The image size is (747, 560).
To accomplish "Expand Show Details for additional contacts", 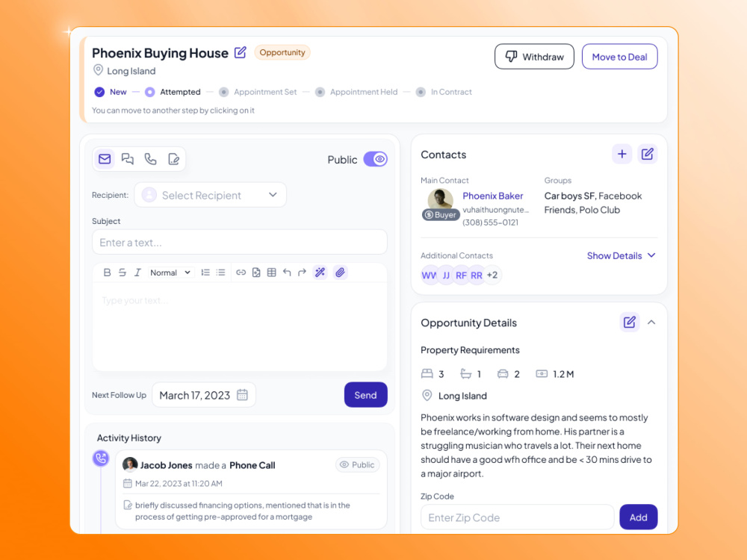I will (622, 255).
